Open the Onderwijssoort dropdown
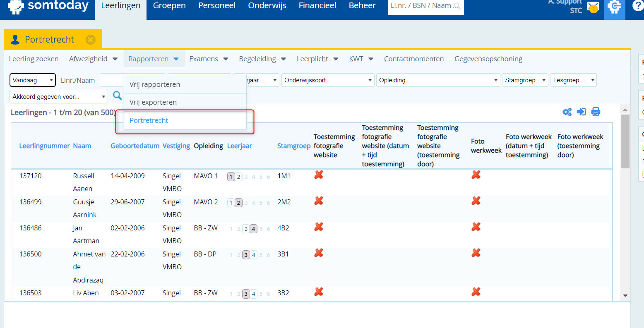644x328 pixels. (x=328, y=80)
